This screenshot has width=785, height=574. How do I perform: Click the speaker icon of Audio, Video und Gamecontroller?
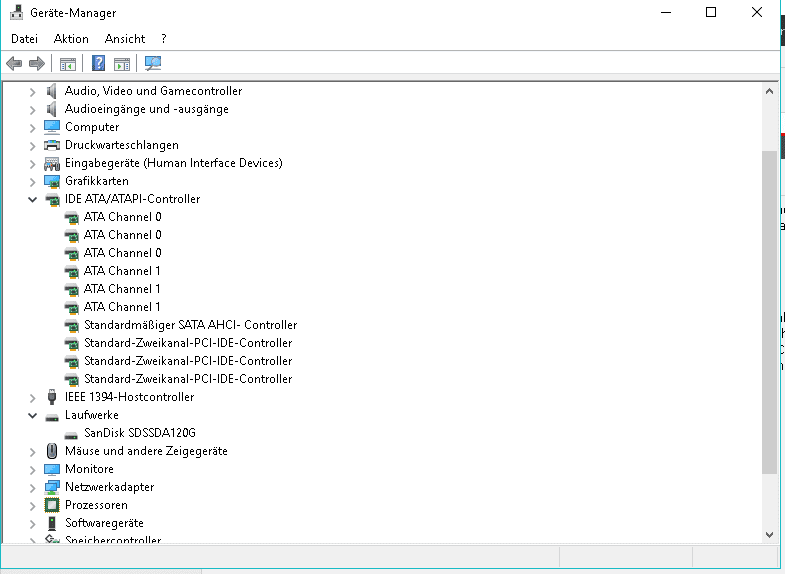click(x=52, y=91)
